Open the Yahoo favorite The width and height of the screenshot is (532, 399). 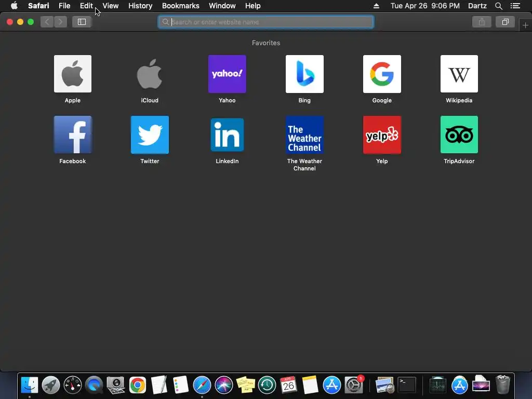coord(227,74)
